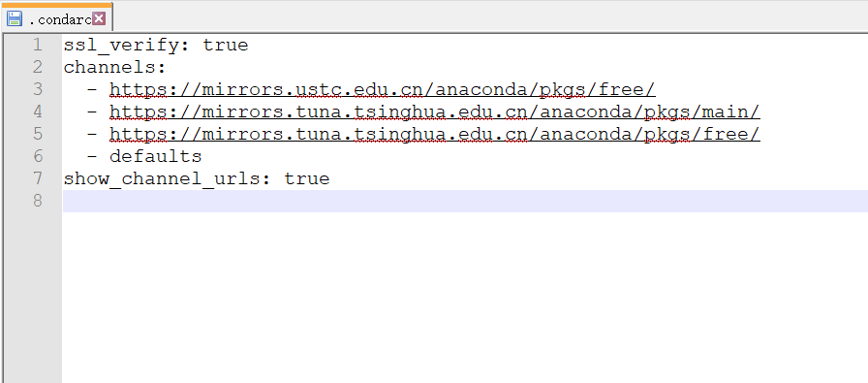868x383 pixels.
Task: Click line number 8 in the margin
Action: point(38,200)
